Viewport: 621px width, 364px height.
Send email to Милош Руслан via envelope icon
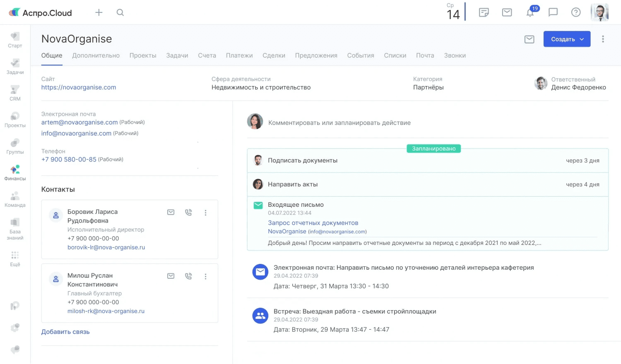click(x=171, y=276)
